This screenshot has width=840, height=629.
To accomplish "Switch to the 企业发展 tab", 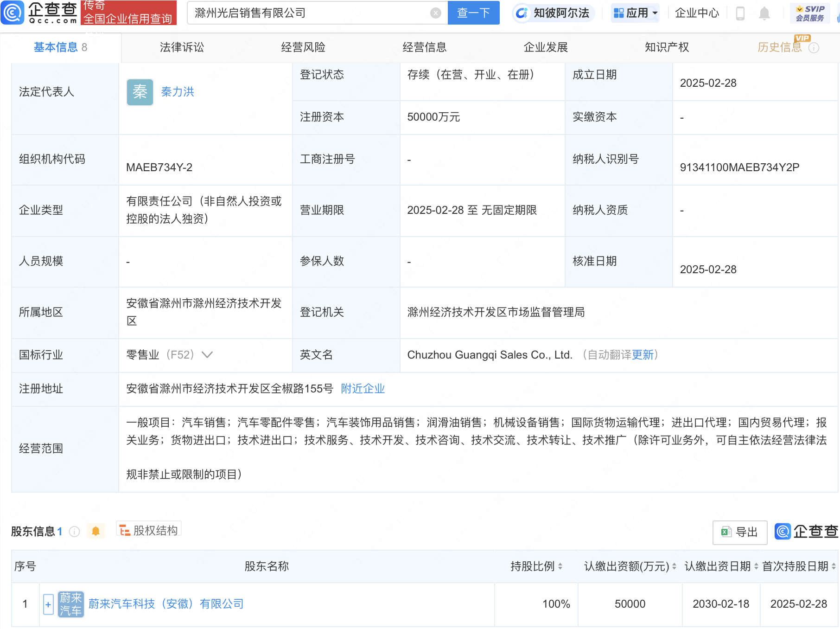I will pyautogui.click(x=546, y=47).
